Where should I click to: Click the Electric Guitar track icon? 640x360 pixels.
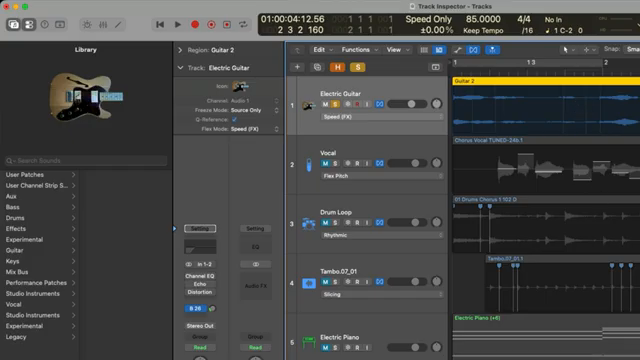pos(309,106)
